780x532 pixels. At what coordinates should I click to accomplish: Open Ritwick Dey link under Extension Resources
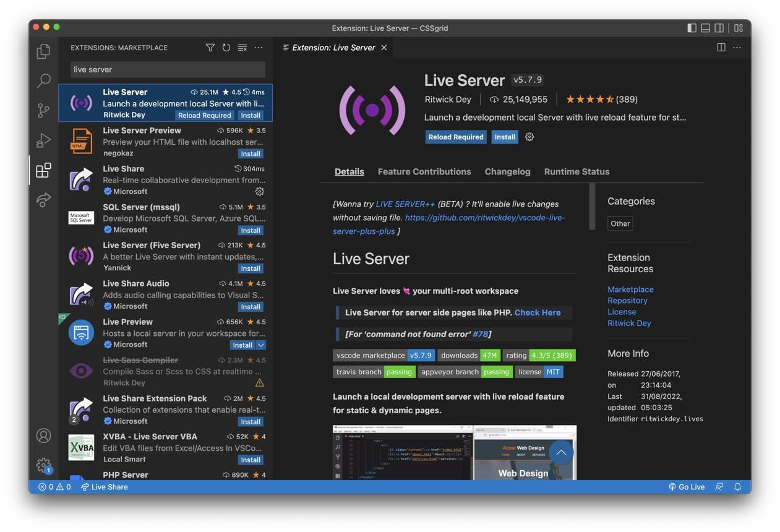(x=629, y=323)
